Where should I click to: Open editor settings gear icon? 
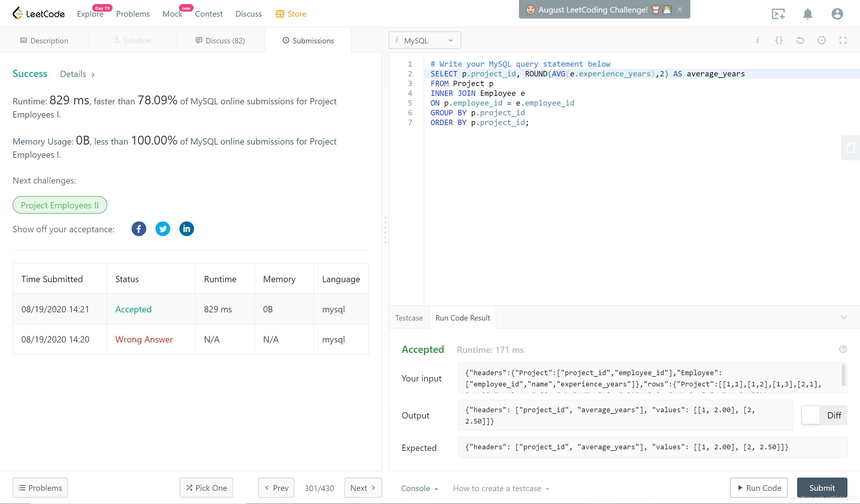(821, 41)
